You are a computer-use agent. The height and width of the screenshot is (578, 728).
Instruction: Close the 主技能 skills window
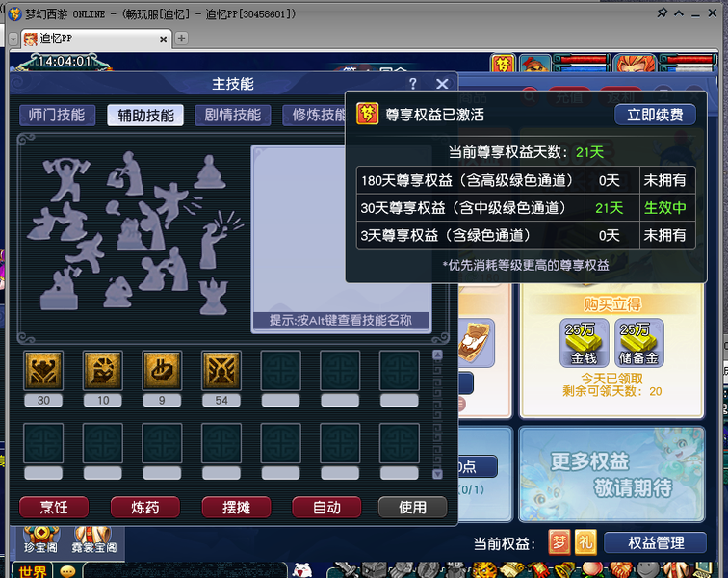[442, 84]
